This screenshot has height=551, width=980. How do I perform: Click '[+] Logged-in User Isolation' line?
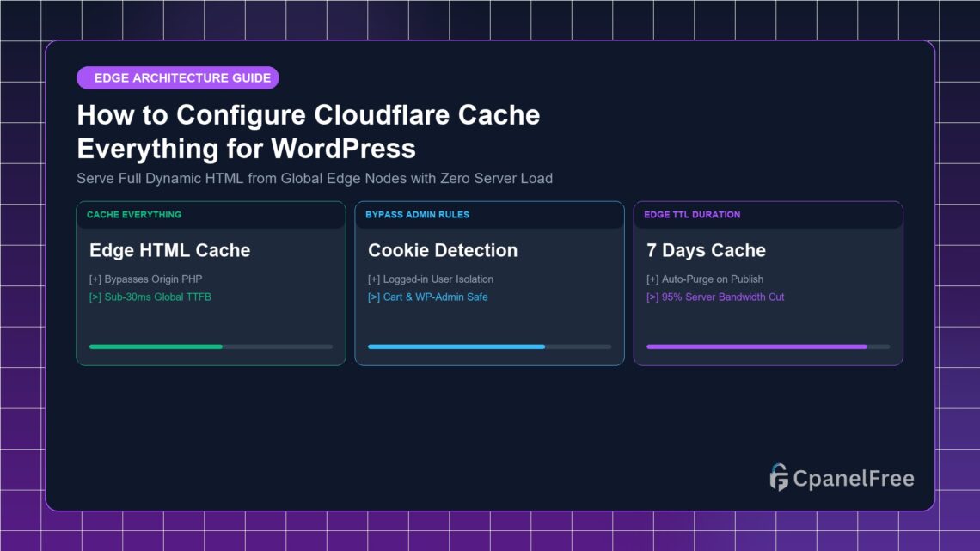[431, 279]
